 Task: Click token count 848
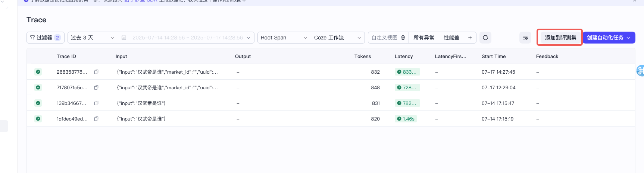[375, 87]
